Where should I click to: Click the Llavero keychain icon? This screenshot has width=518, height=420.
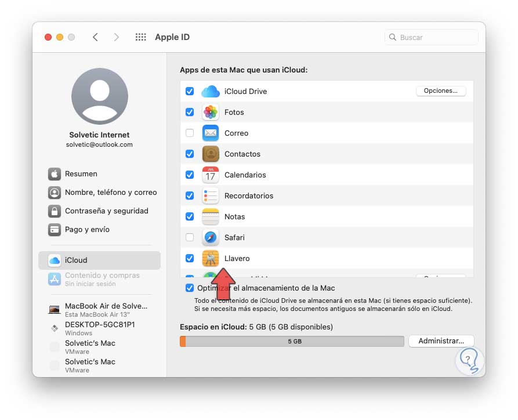(x=211, y=258)
